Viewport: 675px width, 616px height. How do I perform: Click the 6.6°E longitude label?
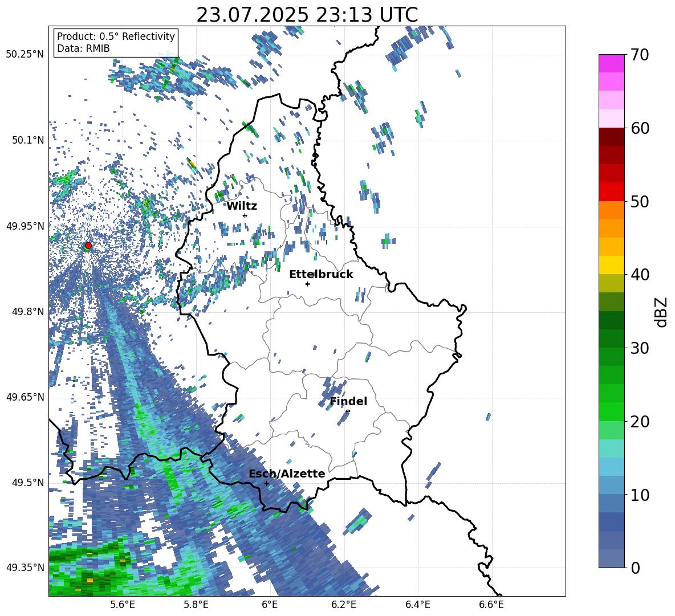click(x=491, y=605)
